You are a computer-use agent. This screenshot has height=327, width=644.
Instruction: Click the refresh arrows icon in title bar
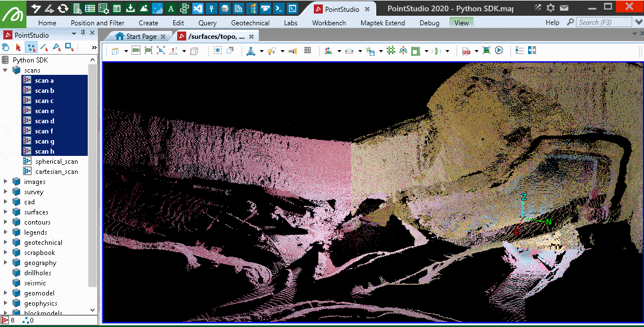tap(63, 8)
